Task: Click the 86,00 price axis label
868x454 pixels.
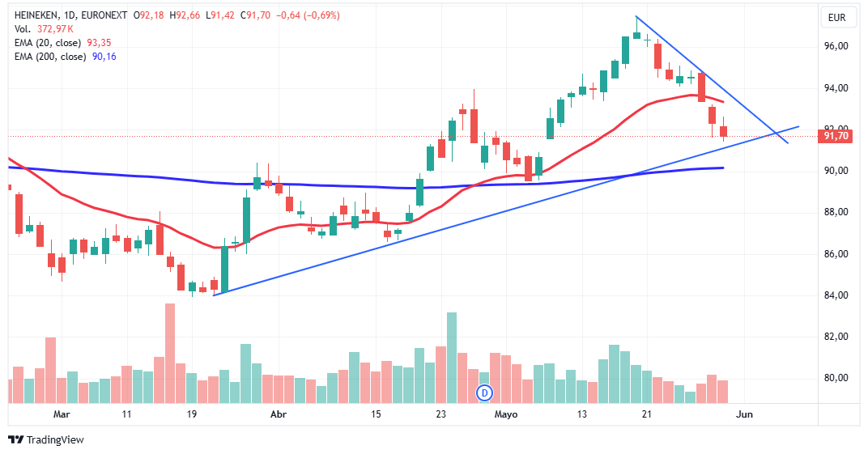Action: (836, 254)
